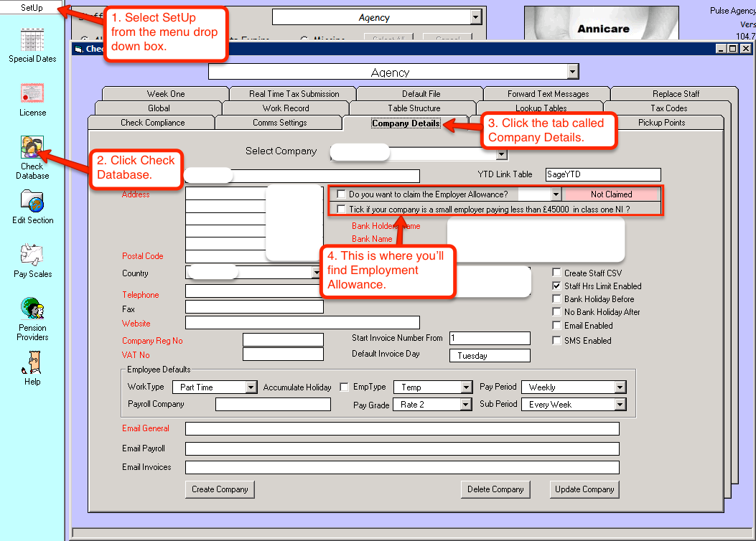Image resolution: width=756 pixels, height=541 pixels.
Task: Disable the Staff Hrs Limit Enabled checkbox
Action: [556, 286]
